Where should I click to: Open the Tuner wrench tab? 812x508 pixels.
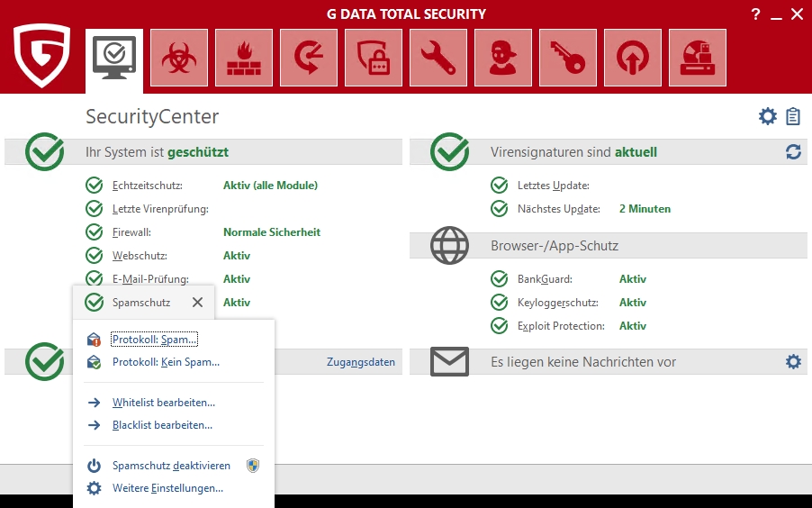coord(438,58)
